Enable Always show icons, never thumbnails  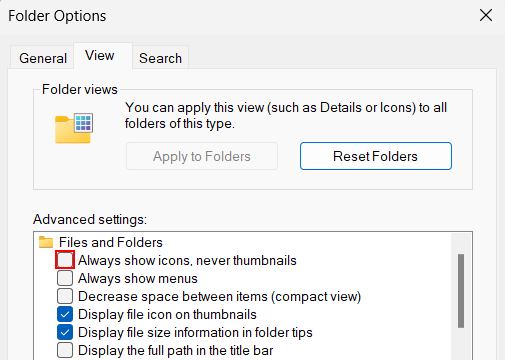click(65, 260)
